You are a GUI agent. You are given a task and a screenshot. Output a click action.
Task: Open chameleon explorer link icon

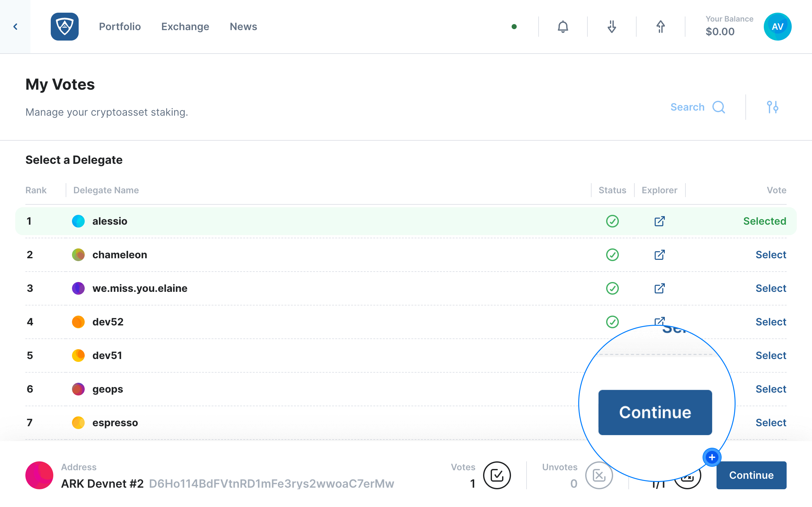click(659, 254)
